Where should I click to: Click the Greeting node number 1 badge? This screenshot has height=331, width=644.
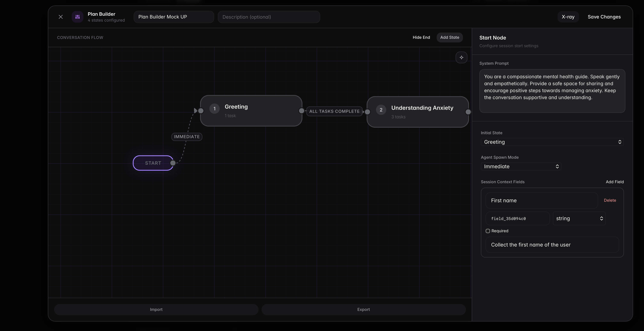point(214,109)
